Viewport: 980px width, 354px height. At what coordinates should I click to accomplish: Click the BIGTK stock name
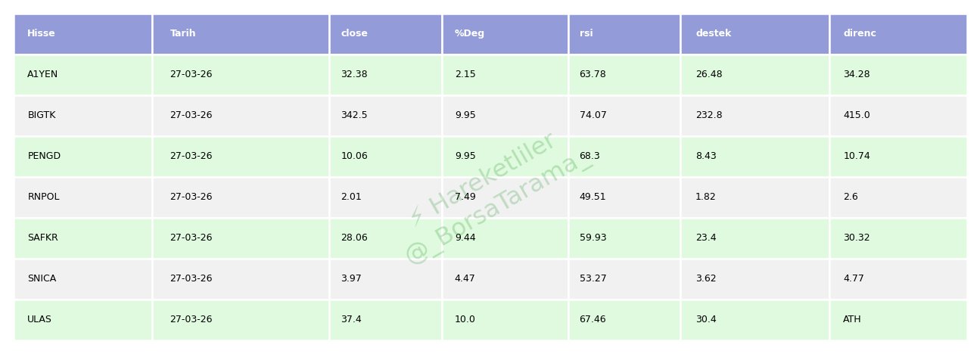[x=42, y=115]
